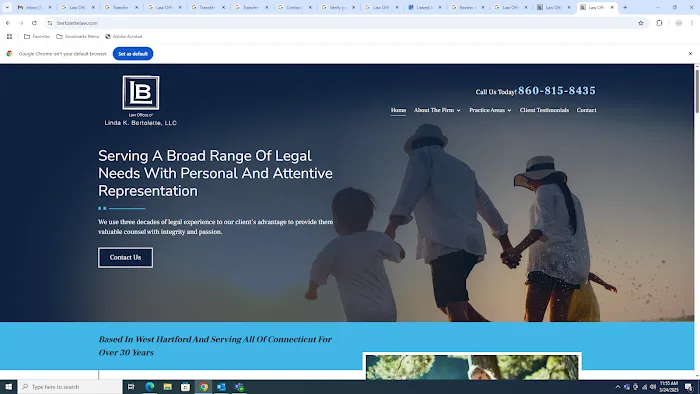The width and height of the screenshot is (700, 394).
Task: Show hidden system tray icons
Action: pos(618,387)
